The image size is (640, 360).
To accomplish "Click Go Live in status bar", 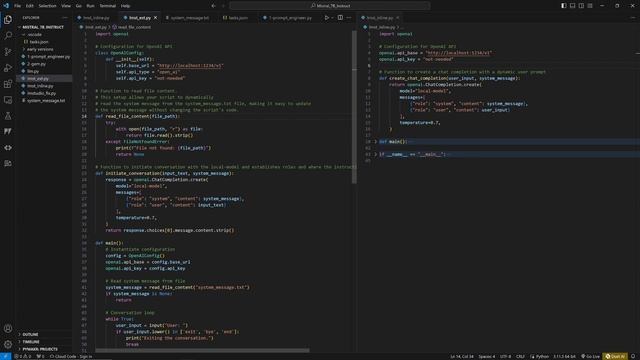I will tap(590, 356).
